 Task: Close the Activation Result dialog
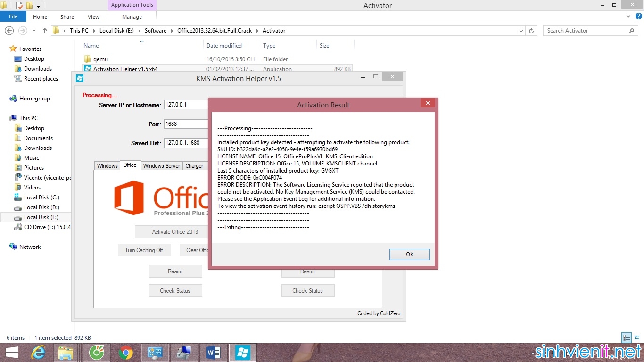pyautogui.click(x=428, y=103)
